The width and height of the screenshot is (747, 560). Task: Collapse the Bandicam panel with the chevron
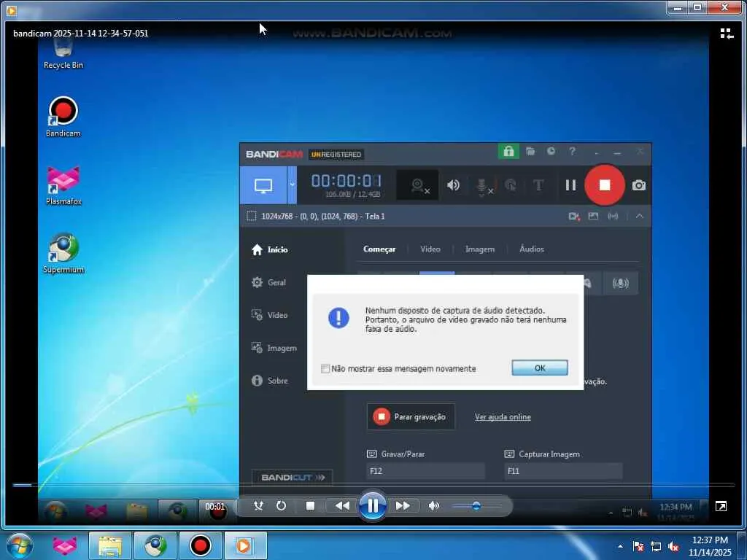point(639,216)
